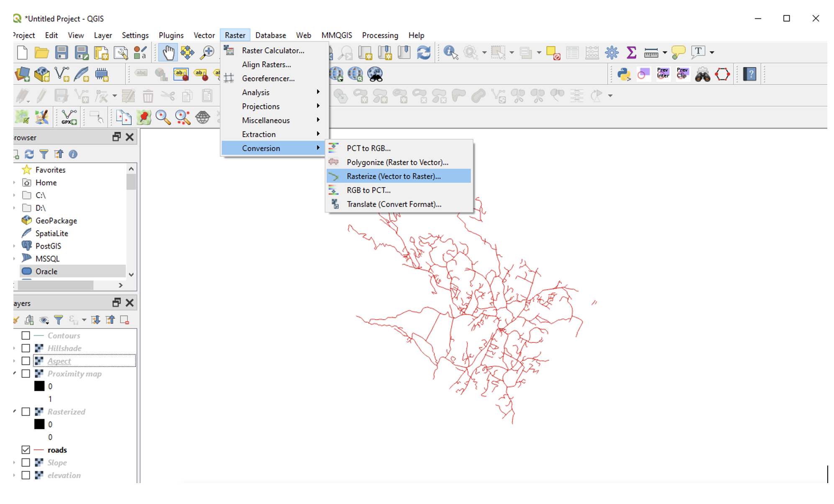Click the binoculars search plugin icon
This screenshot has height=504, width=834.
(702, 75)
